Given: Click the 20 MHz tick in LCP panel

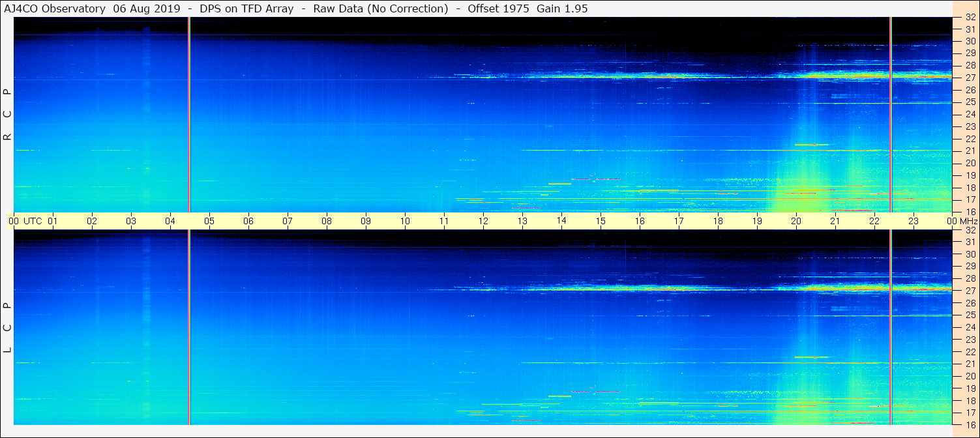Looking at the screenshot, I should point(970,376).
